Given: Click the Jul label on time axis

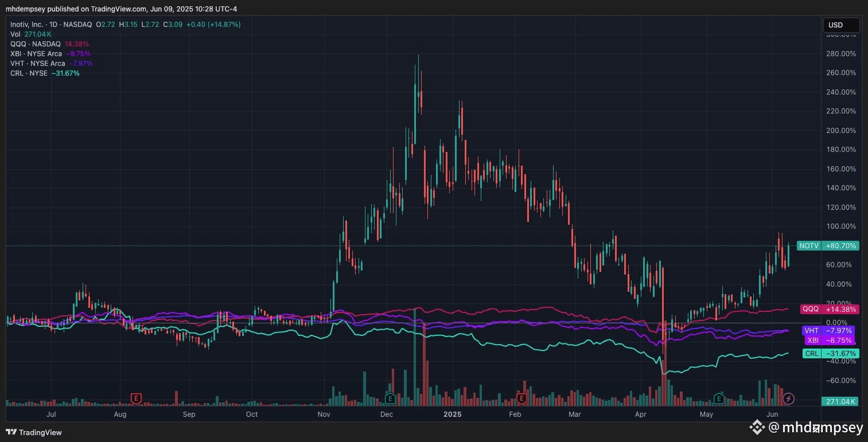Looking at the screenshot, I should point(51,414).
